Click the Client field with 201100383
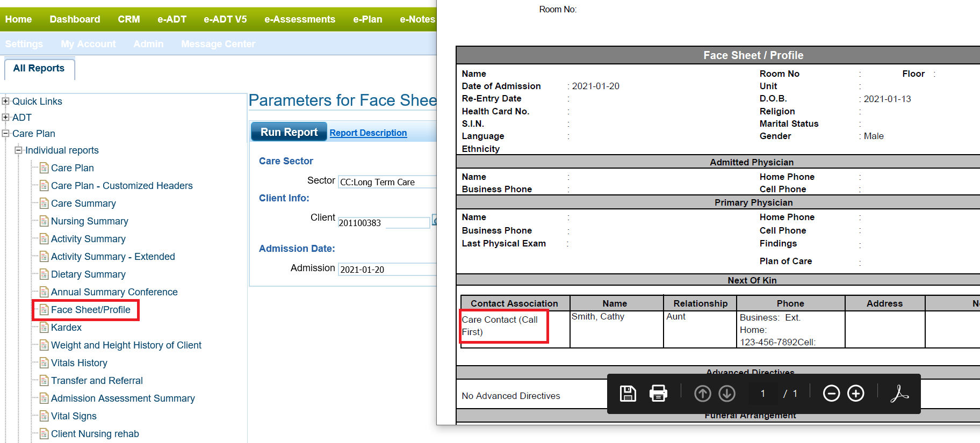Viewport: 980px width, 443px height. coord(384,222)
